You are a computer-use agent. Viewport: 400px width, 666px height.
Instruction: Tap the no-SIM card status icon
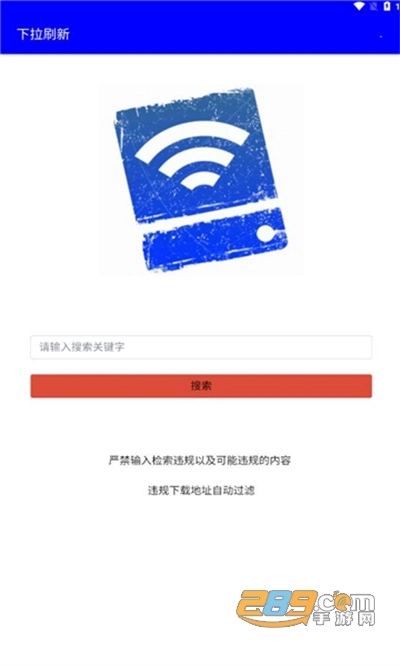(x=374, y=6)
